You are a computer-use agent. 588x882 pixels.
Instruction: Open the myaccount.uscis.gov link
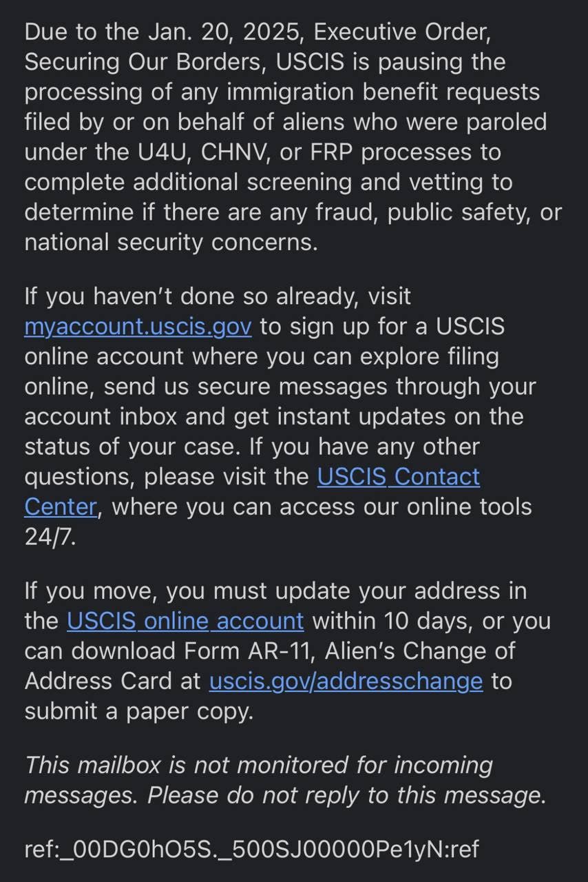138,327
